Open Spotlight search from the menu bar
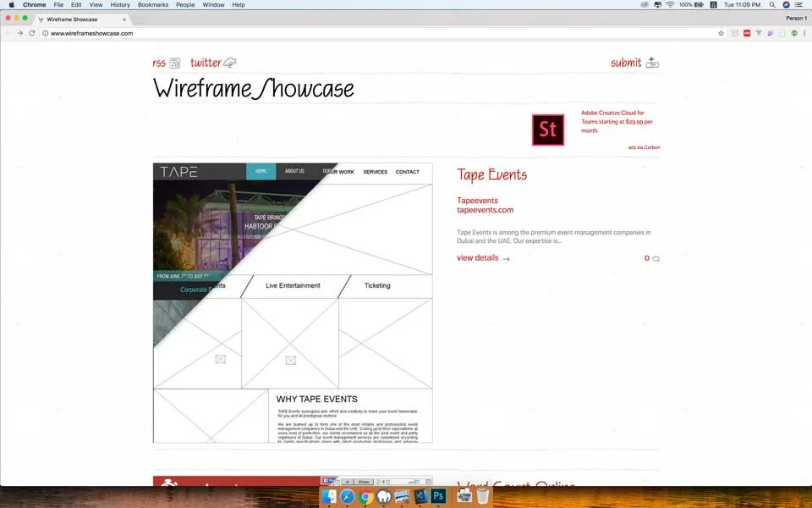This screenshot has width=812, height=508. tap(772, 5)
